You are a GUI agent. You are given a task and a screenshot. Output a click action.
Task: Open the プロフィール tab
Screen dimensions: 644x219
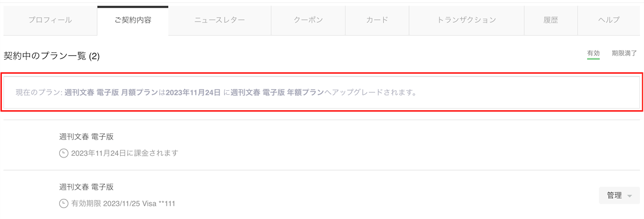(50, 20)
